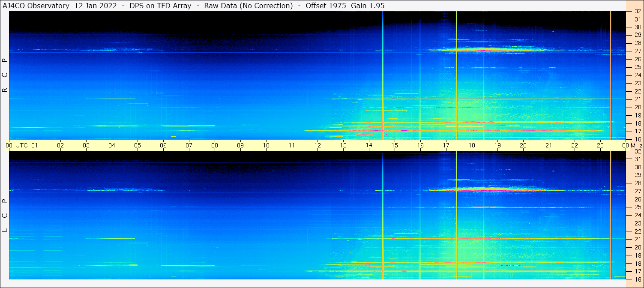Screen dimensions: 644x288
Task: Click 32 MHz tick in RCP panel
Action: tap(638, 12)
